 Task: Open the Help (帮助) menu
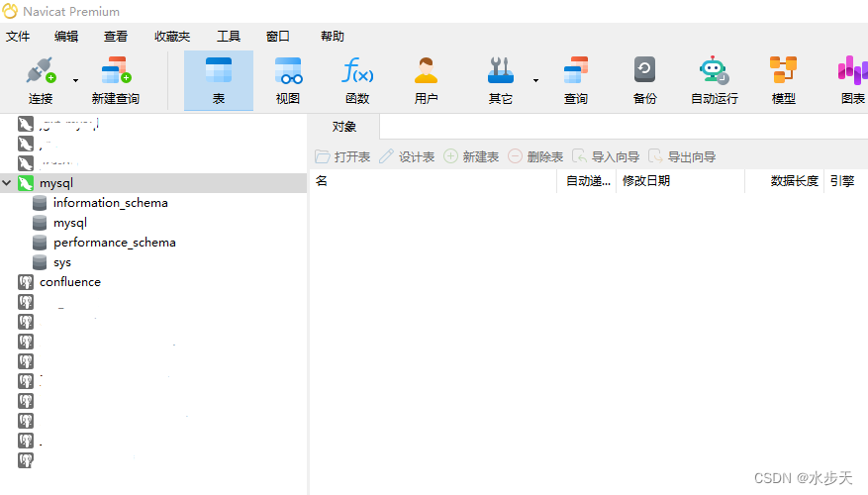pos(333,37)
